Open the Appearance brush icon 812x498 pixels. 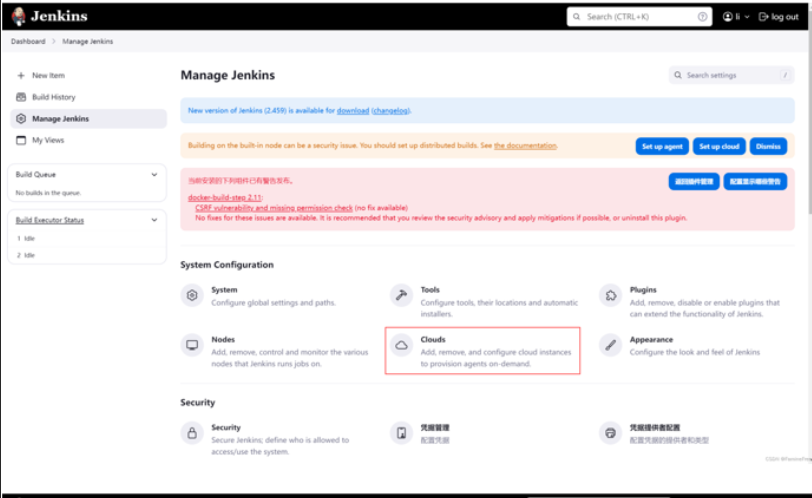[610, 345]
